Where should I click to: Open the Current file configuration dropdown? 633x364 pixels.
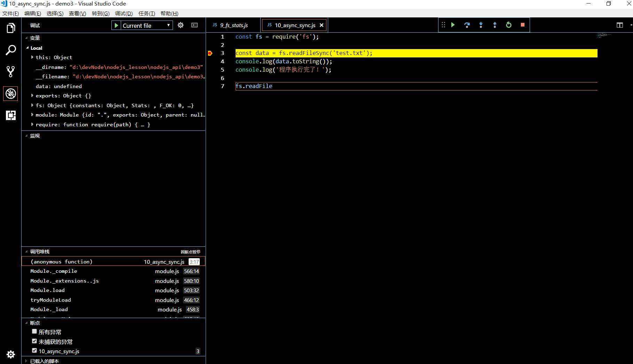[x=147, y=25]
